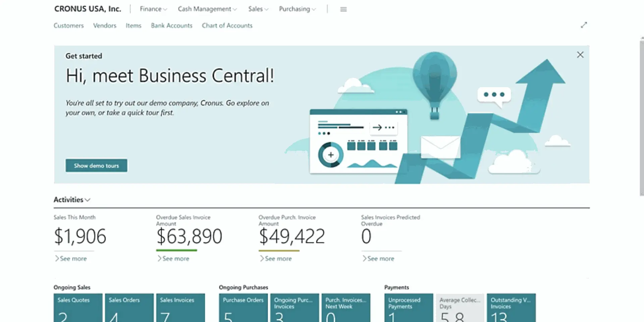This screenshot has width=644, height=322.
Task: Open the Purchase Orders tile
Action: [244, 308]
